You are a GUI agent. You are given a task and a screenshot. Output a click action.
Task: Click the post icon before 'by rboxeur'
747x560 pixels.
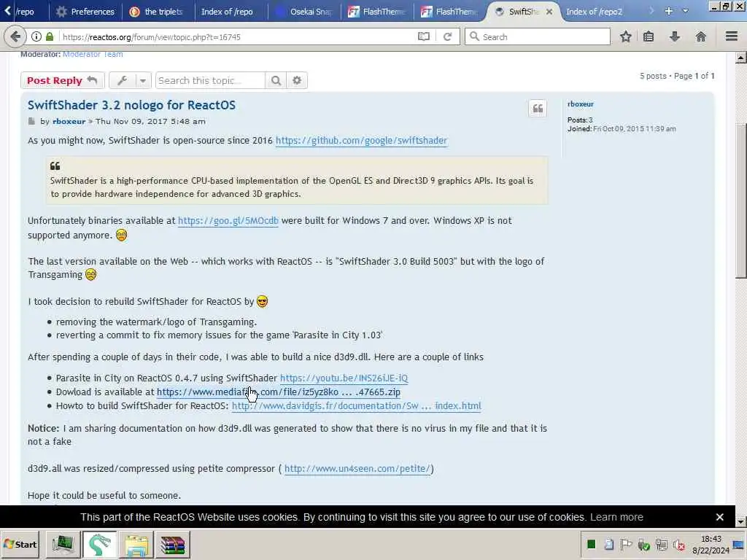pyautogui.click(x=31, y=122)
